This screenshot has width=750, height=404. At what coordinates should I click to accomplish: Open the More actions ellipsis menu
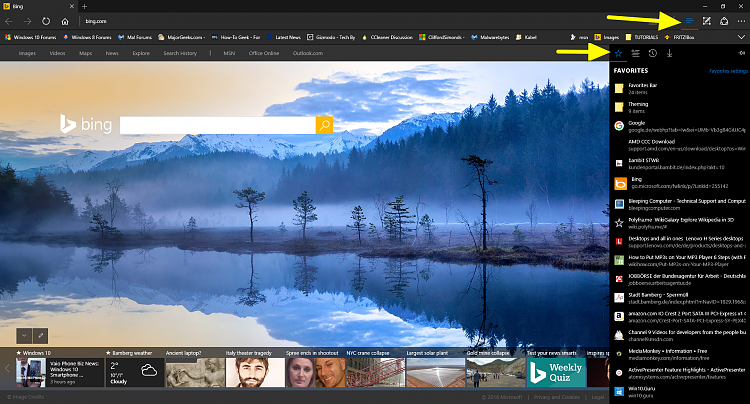pyautogui.click(x=741, y=21)
